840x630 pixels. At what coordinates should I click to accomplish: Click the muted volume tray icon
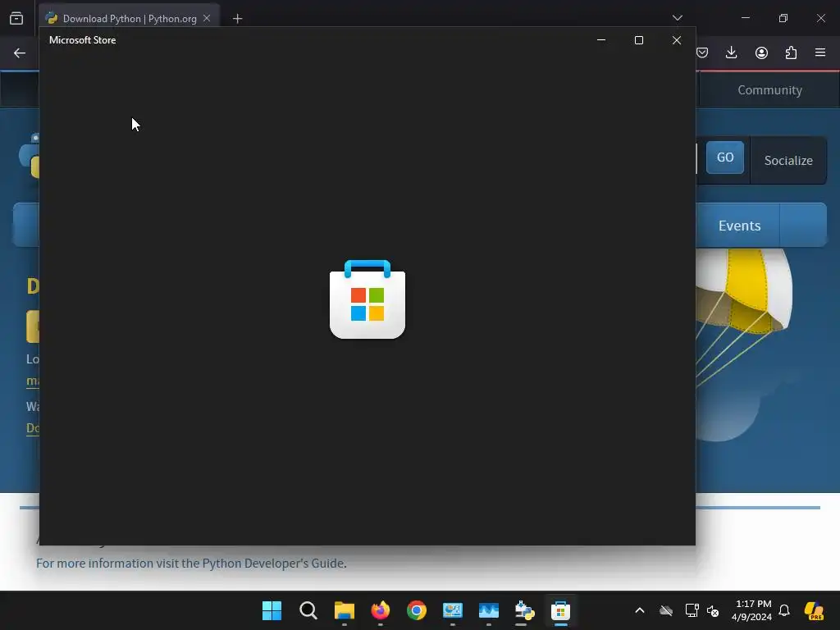713,610
